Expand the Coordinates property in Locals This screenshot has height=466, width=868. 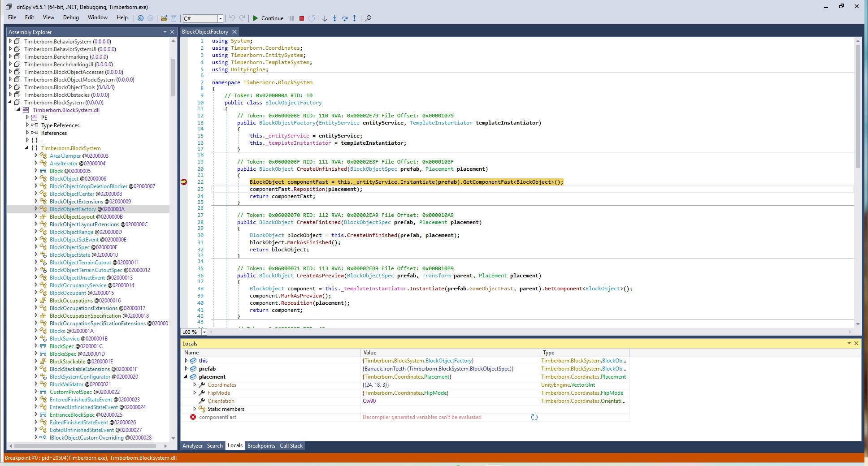click(x=195, y=384)
